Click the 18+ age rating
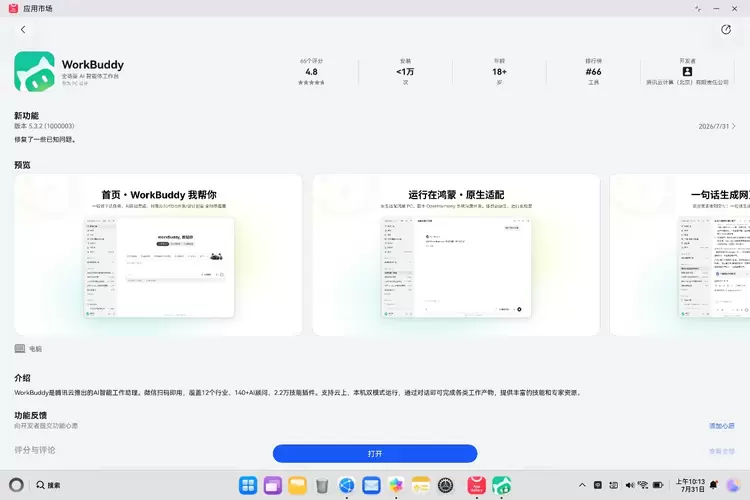 tap(499, 72)
